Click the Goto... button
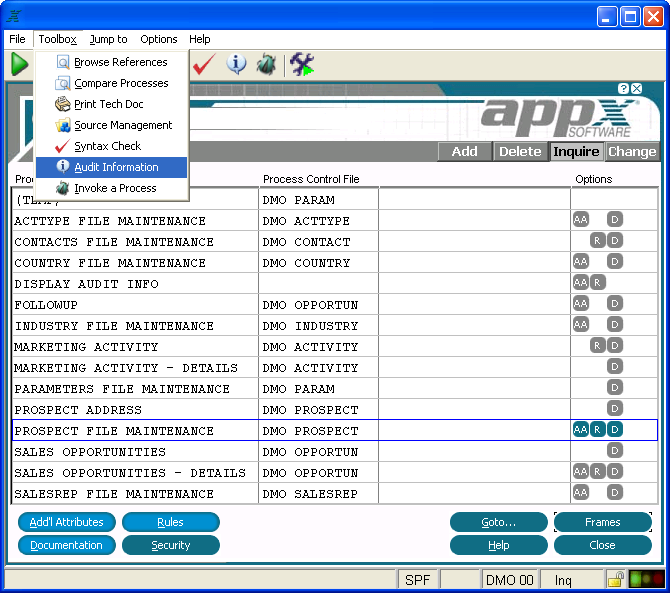The width and height of the screenshot is (670, 593). [x=499, y=522]
